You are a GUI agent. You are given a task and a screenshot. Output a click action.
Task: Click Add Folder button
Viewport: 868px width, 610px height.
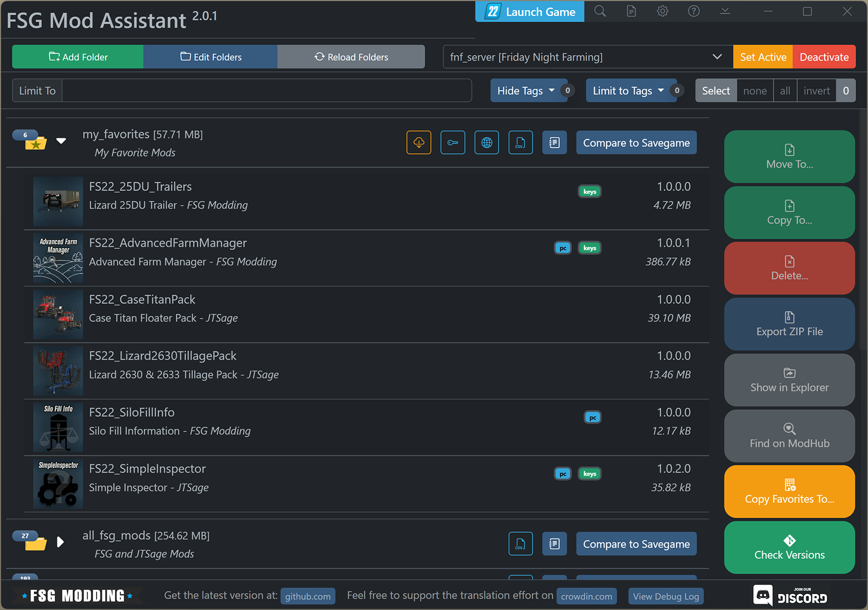(x=78, y=57)
